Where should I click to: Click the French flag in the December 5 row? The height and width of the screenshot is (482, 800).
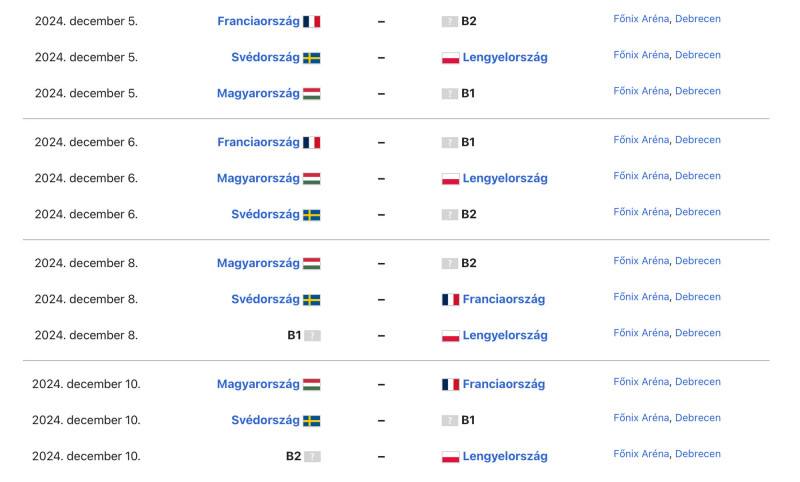tap(311, 21)
